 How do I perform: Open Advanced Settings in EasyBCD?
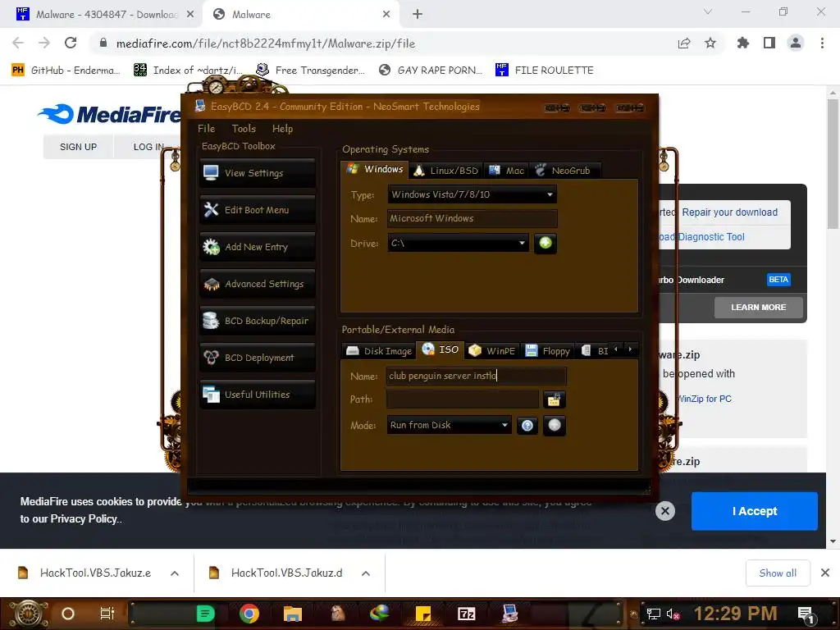pos(258,284)
